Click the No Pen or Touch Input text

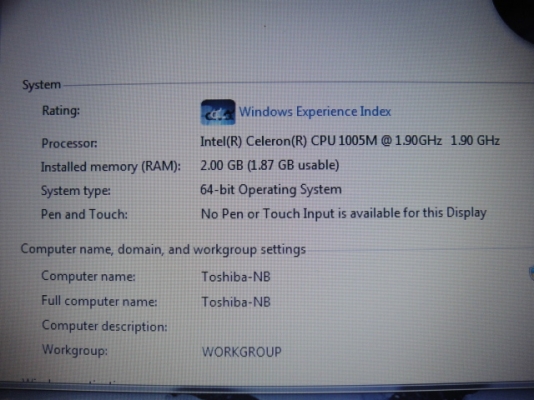(x=344, y=214)
